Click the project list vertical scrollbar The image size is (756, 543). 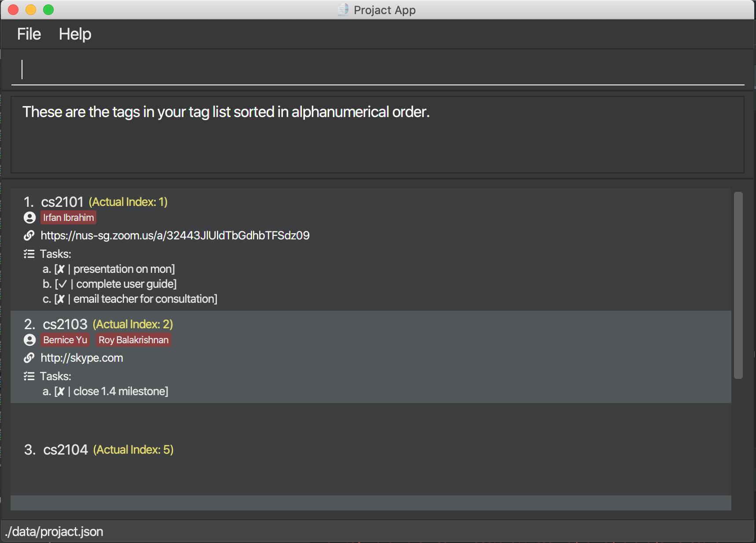(x=738, y=285)
